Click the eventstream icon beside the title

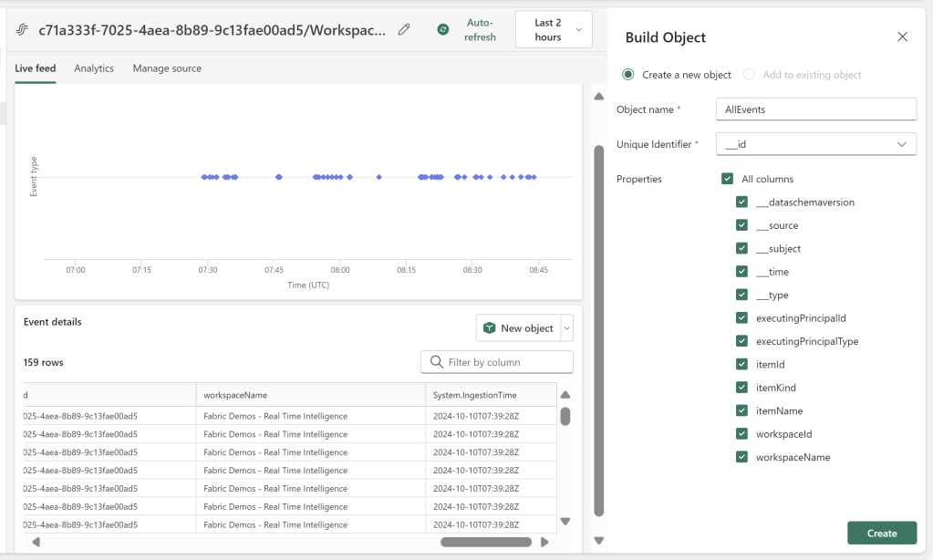[24, 30]
